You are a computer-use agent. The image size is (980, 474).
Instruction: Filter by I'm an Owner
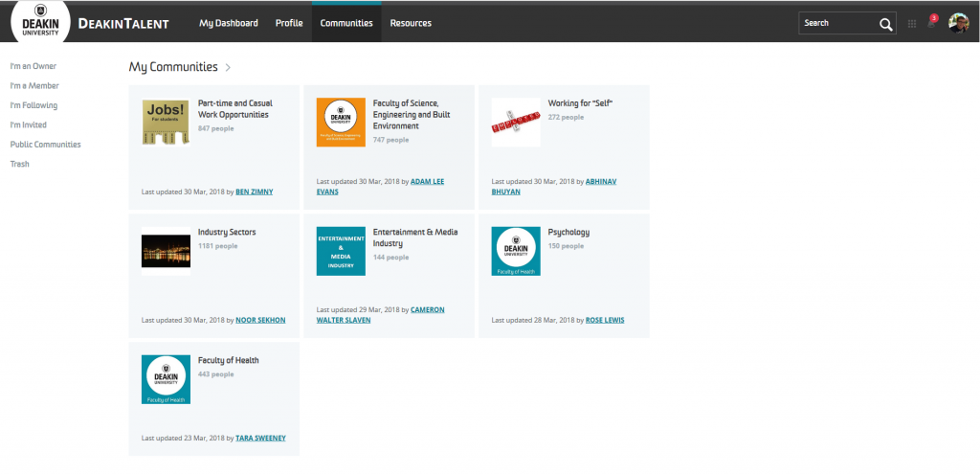coord(33,66)
